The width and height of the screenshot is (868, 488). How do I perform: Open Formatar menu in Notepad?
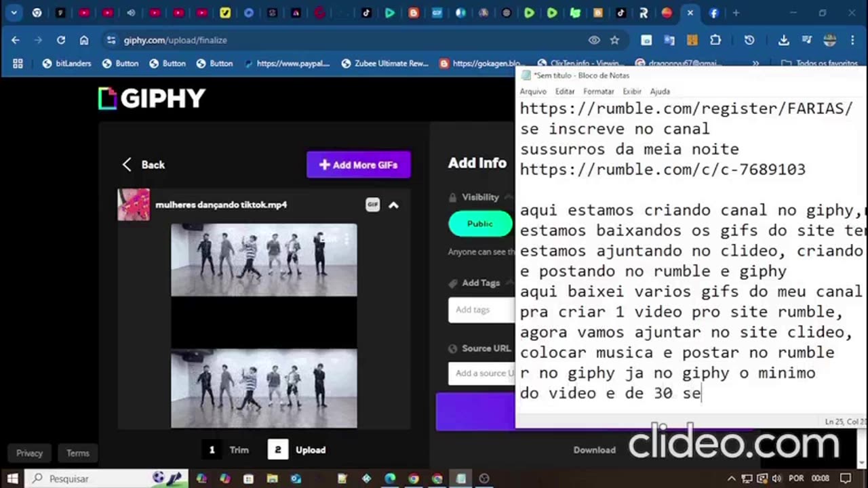[598, 91]
